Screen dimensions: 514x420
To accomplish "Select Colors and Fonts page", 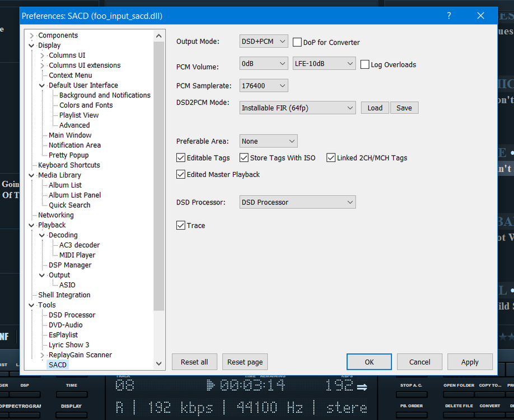I will pos(86,105).
